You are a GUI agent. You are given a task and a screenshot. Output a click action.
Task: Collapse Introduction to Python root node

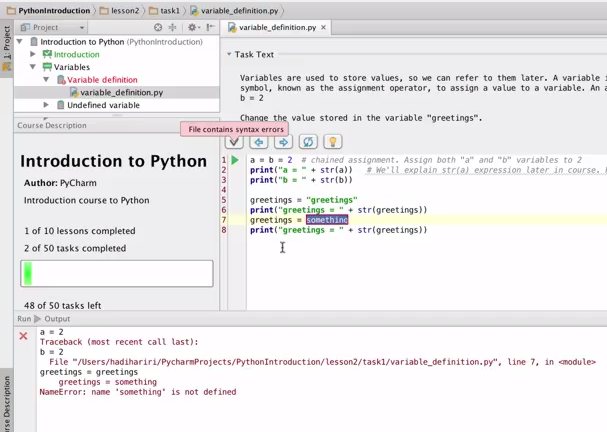click(x=20, y=41)
